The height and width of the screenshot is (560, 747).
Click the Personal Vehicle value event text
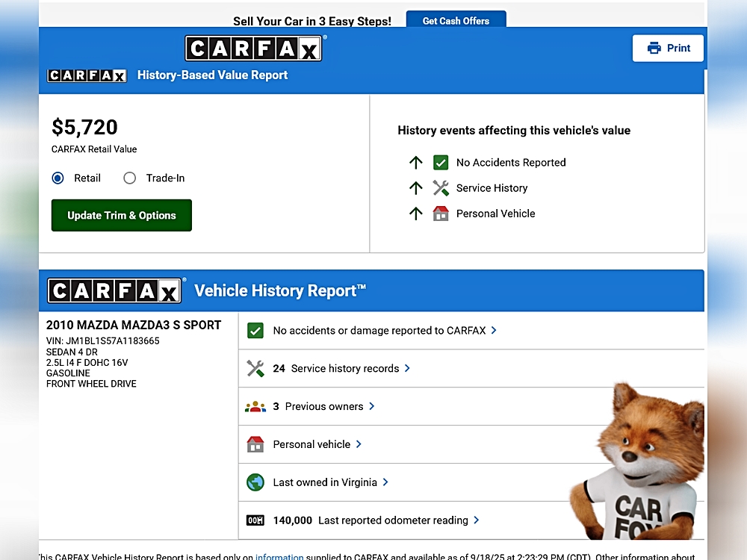tap(496, 214)
